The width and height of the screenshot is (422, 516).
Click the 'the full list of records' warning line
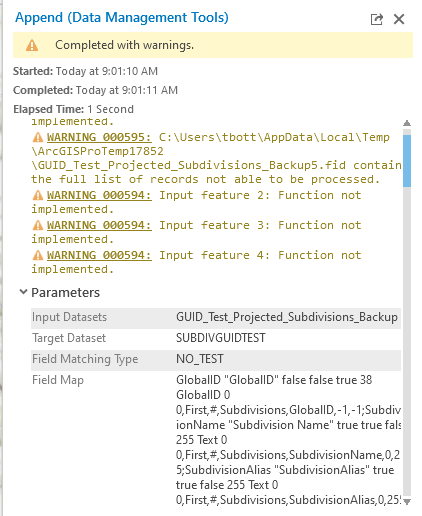tap(205, 179)
